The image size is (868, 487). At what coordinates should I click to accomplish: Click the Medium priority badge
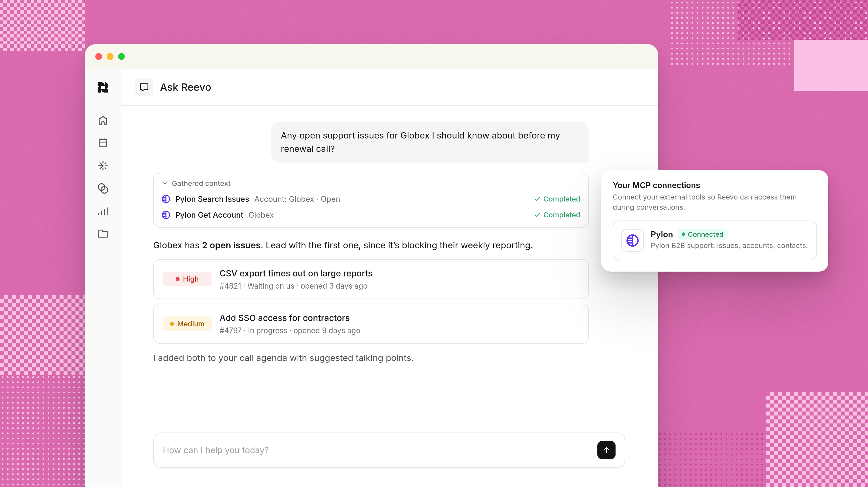pyautogui.click(x=187, y=324)
